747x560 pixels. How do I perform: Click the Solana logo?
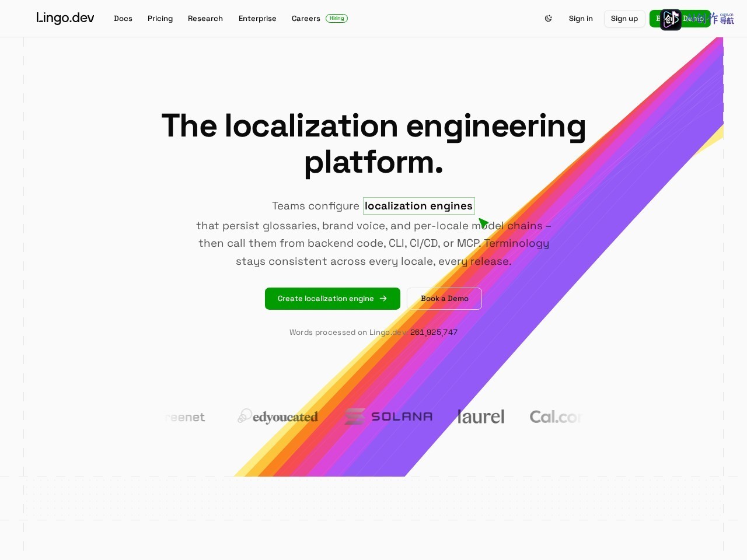click(389, 416)
